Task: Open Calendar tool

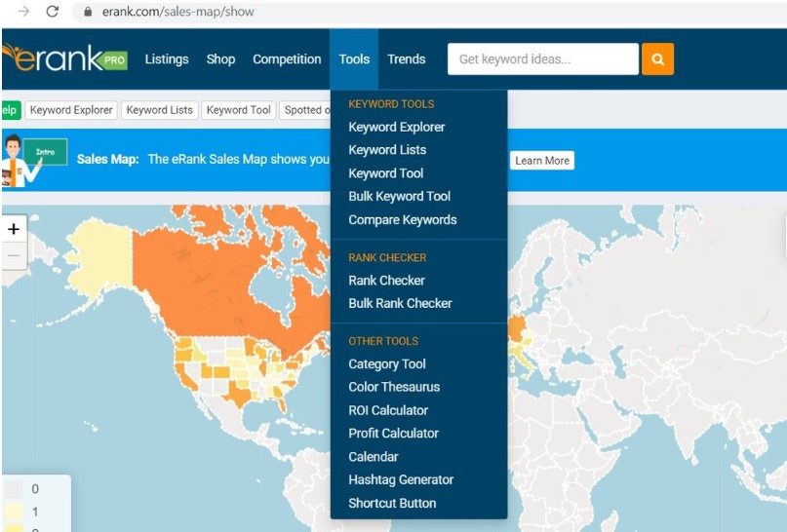Action: [x=374, y=457]
